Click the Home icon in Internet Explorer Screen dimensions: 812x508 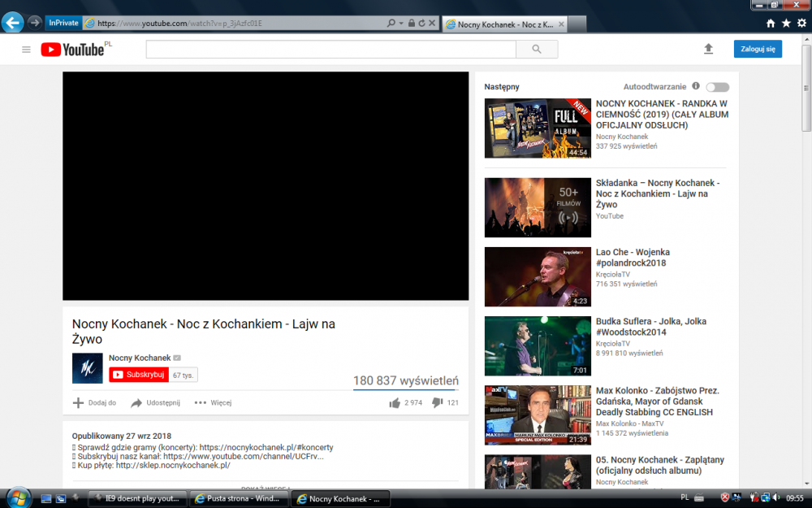pyautogui.click(x=770, y=23)
